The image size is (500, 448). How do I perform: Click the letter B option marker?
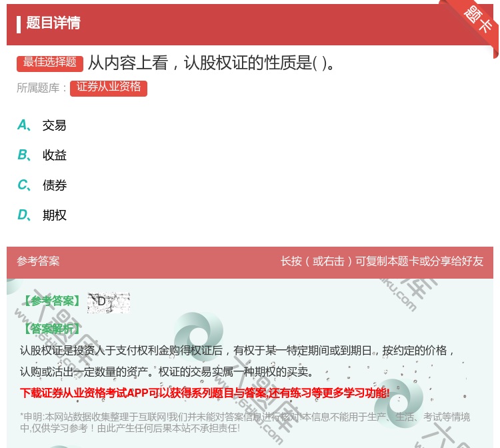coord(23,155)
